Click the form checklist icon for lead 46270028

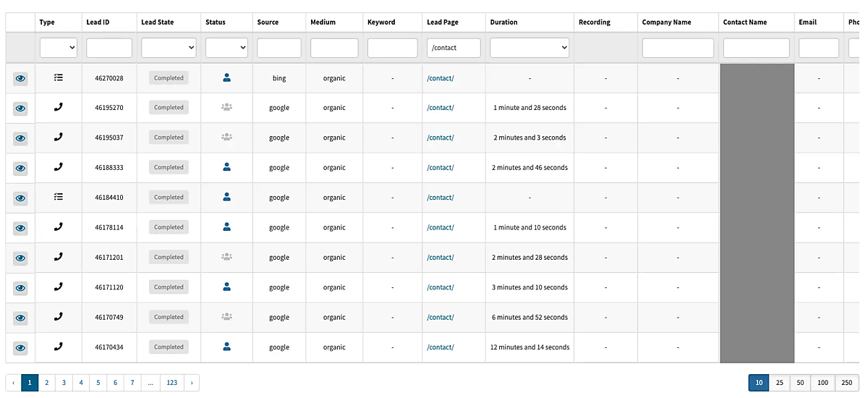[x=59, y=77]
